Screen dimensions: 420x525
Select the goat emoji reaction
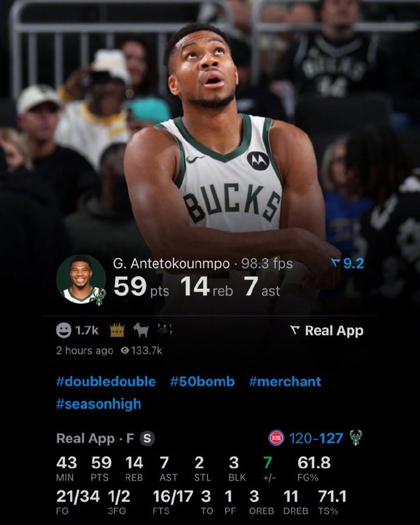pos(141,330)
